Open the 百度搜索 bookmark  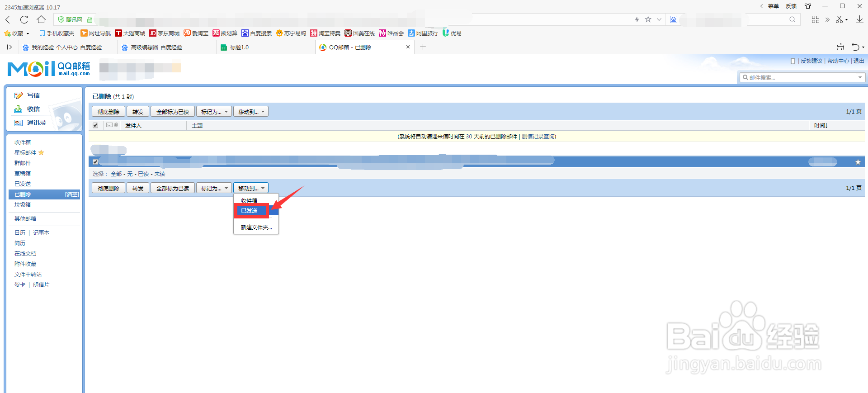pyautogui.click(x=257, y=33)
